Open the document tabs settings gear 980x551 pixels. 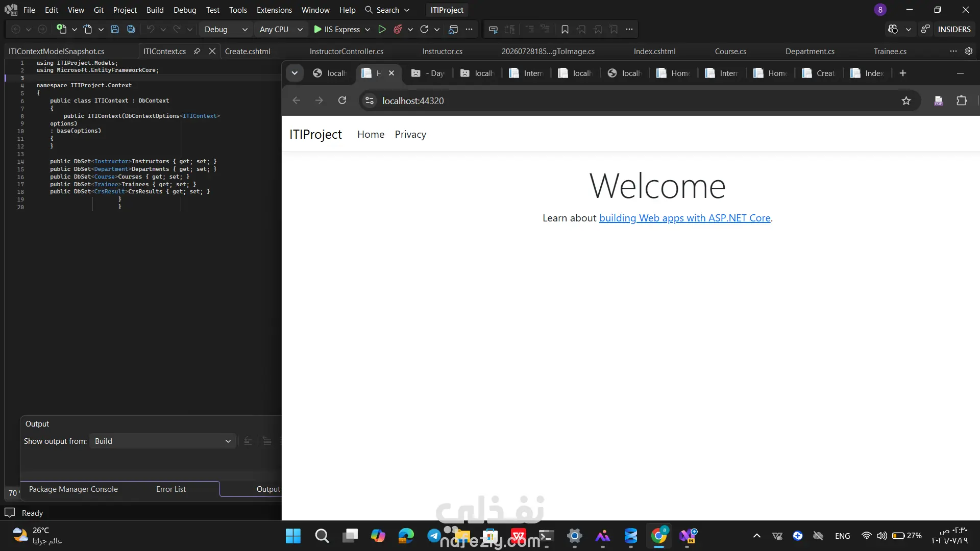969,51
